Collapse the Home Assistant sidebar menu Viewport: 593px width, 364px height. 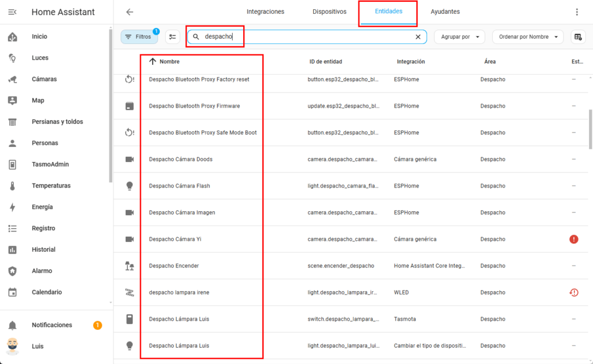coord(13,12)
